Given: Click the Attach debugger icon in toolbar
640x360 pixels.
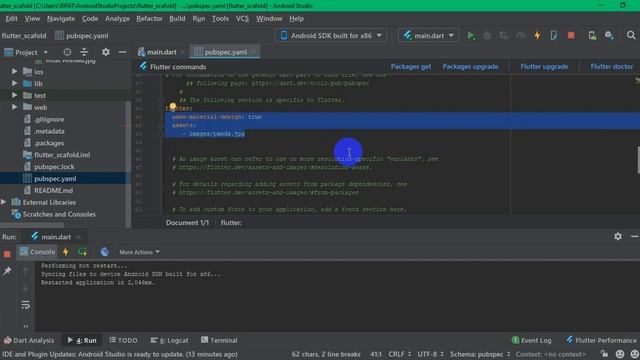Looking at the screenshot, I should (554, 36).
